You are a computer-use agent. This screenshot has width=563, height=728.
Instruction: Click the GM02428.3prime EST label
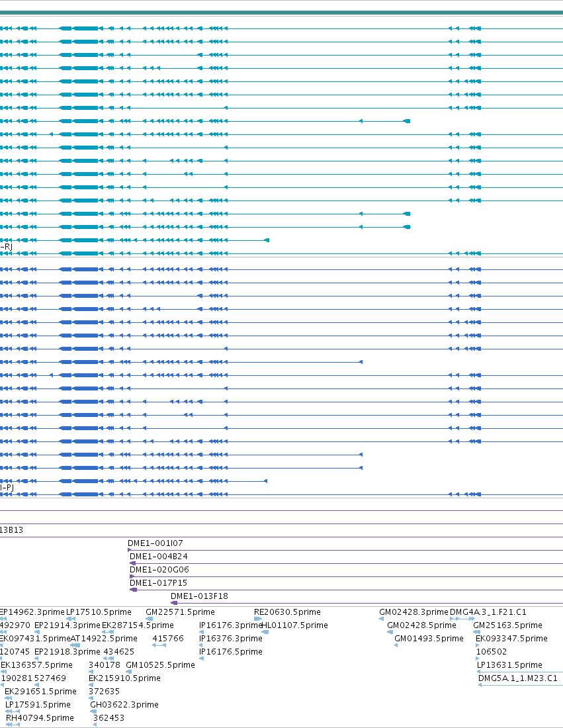413,612
